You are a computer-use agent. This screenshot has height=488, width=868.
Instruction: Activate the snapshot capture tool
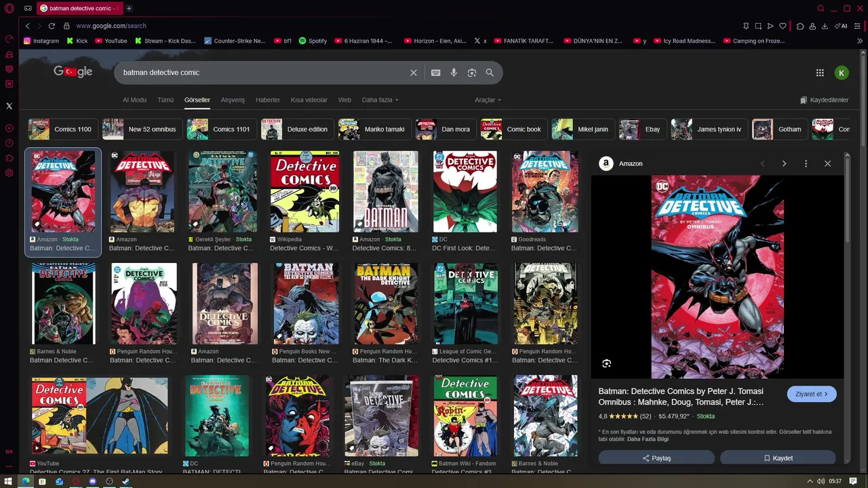coord(758,26)
